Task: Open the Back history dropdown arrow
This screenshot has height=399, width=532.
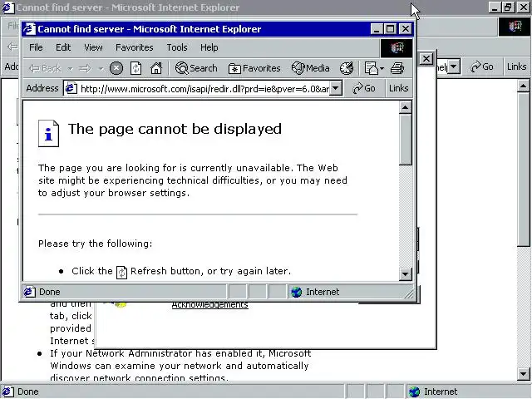Action: (70, 69)
